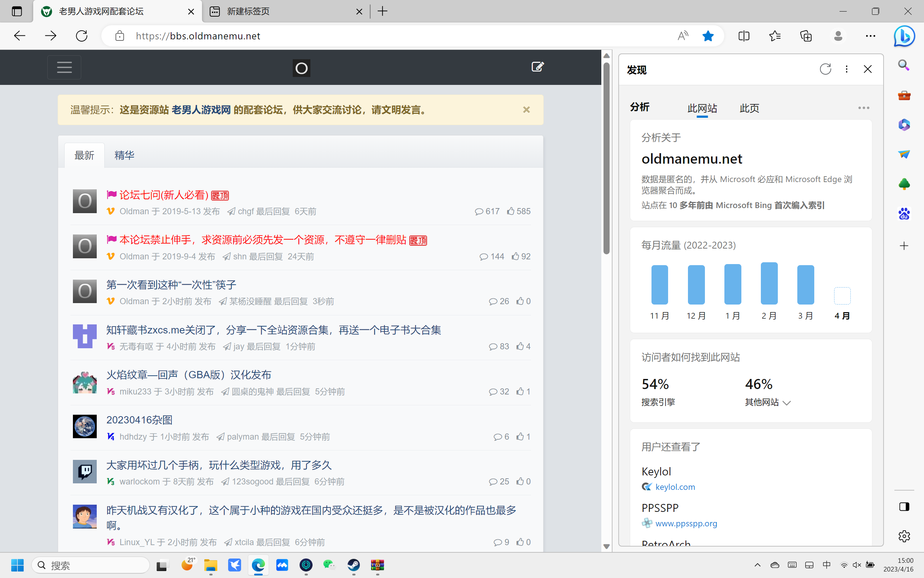Viewport: 924px width, 578px height.
Task: Select the 11 月 traffic bar
Action: (x=659, y=285)
